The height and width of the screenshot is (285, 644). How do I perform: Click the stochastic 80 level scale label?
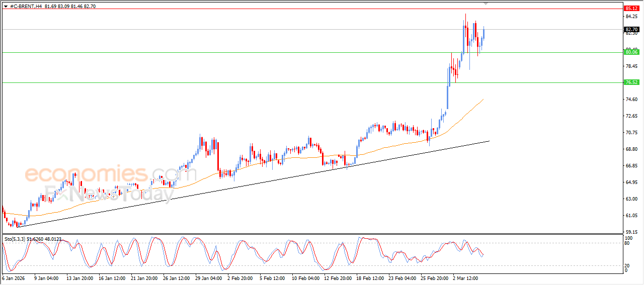click(x=627, y=243)
